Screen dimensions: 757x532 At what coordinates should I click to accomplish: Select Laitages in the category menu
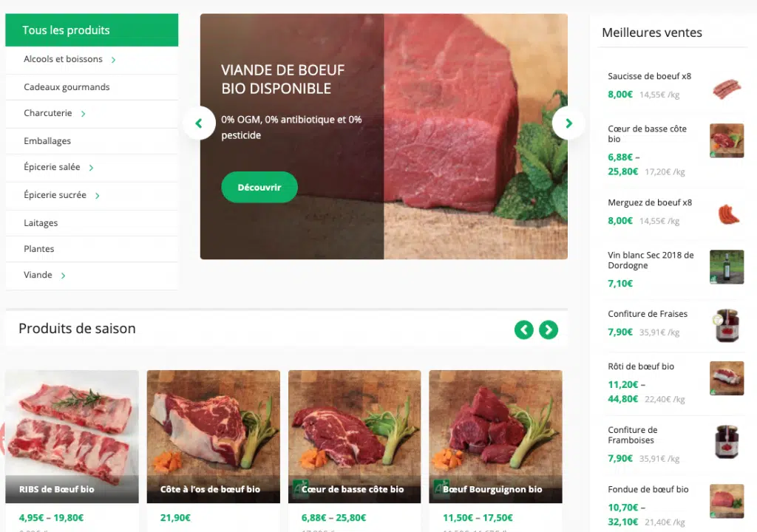click(x=41, y=223)
